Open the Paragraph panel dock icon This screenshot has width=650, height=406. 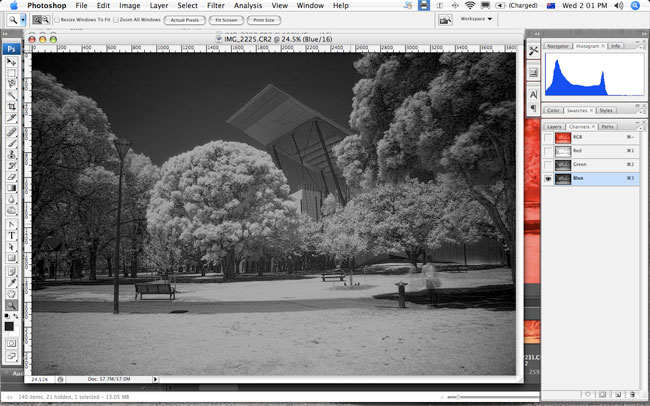[x=534, y=108]
